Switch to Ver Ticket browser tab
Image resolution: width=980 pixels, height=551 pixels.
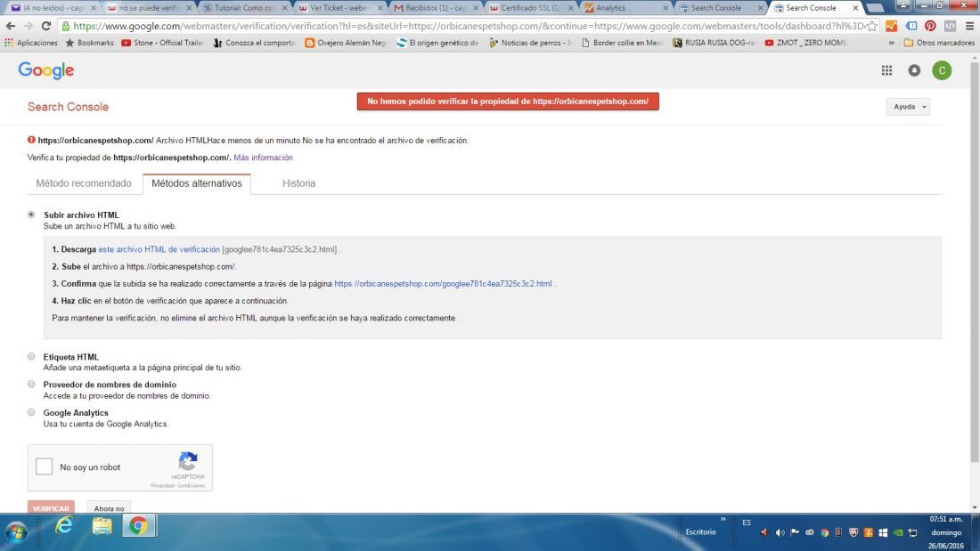[x=340, y=8]
